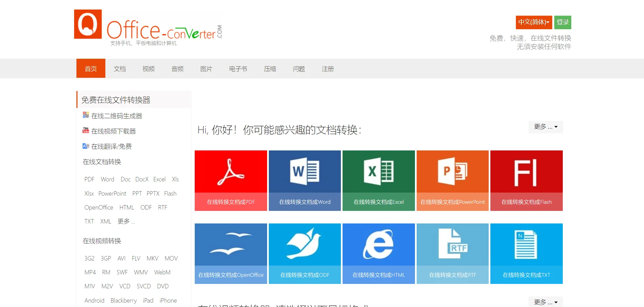644x307 pixels.
Task: Select the Flash conversion tile icon
Action: pyautogui.click(x=525, y=173)
